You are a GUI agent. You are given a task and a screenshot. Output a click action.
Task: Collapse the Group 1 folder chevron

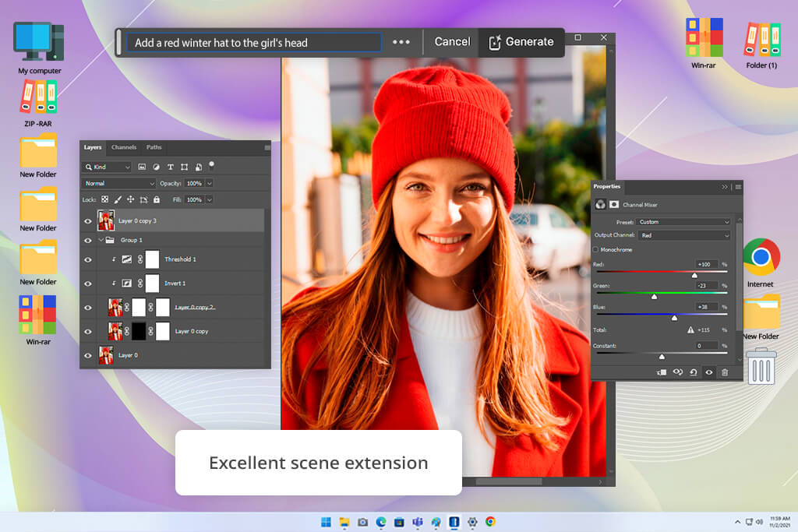click(x=101, y=240)
